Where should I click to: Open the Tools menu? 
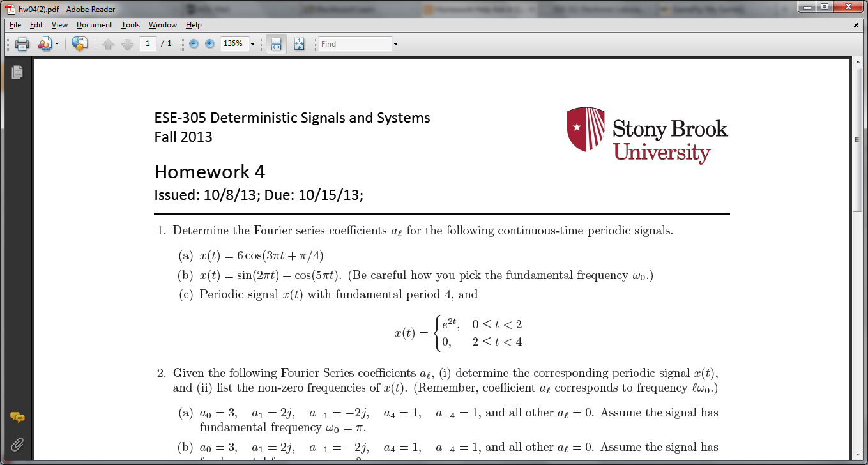[x=130, y=25]
